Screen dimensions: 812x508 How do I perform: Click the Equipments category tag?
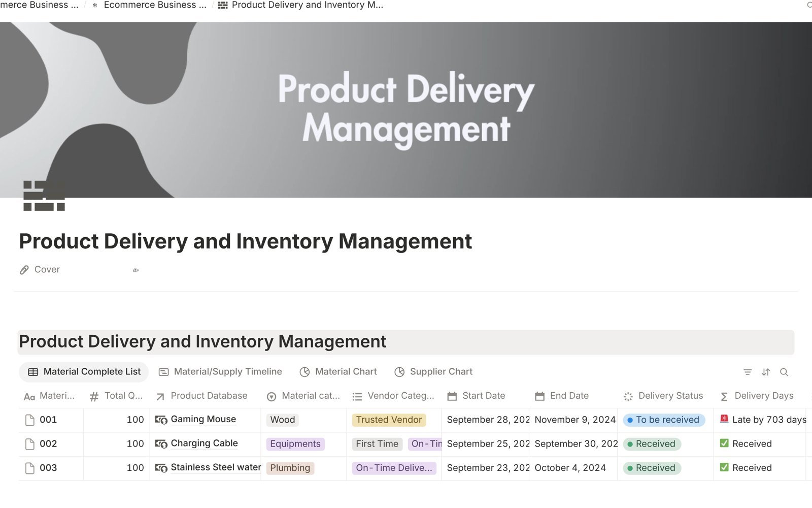pyautogui.click(x=295, y=444)
